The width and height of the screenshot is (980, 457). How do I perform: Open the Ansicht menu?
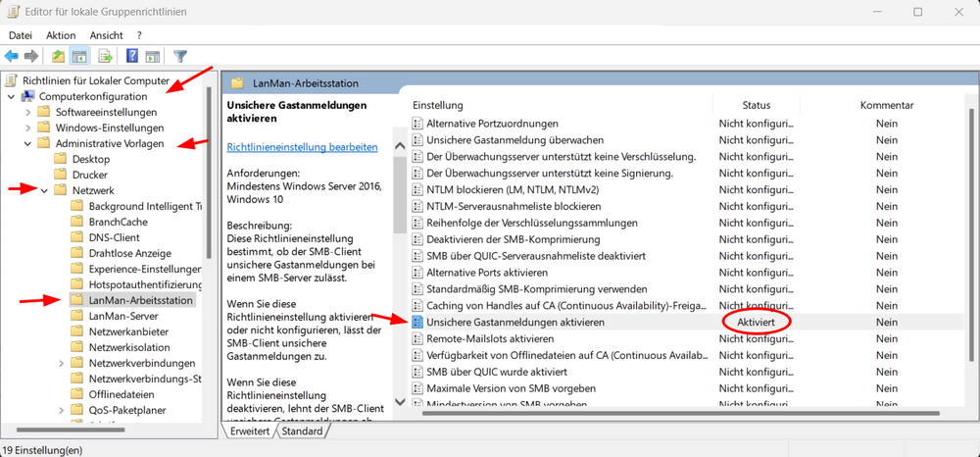[x=106, y=35]
